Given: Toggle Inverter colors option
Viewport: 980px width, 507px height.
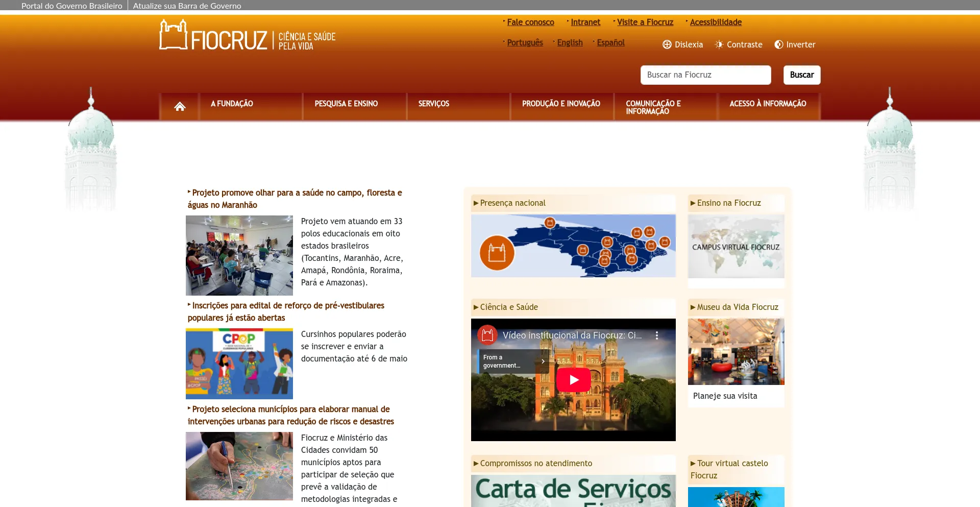Looking at the screenshot, I should 795,44.
